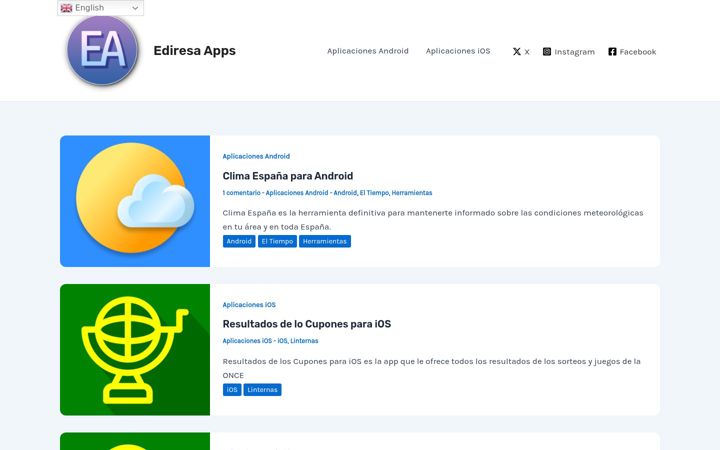Click Linternas in Resultados meta line
Viewport: 720px width, 450px height.
304,341
